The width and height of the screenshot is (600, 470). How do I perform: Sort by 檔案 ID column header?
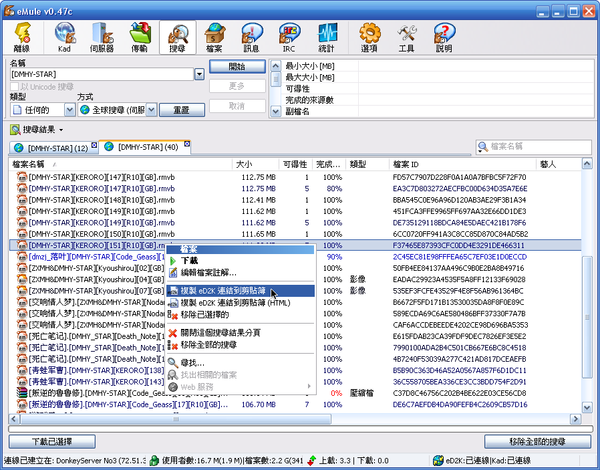[x=462, y=165]
